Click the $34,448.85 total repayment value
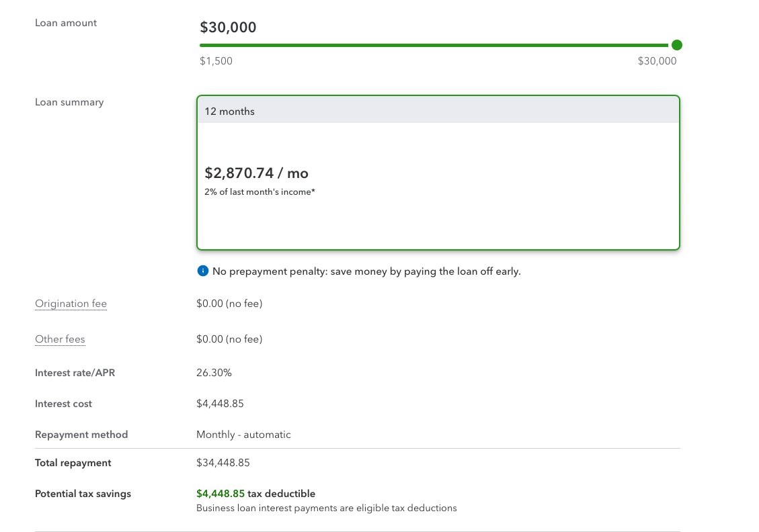This screenshot has width=759, height=532. tap(223, 462)
